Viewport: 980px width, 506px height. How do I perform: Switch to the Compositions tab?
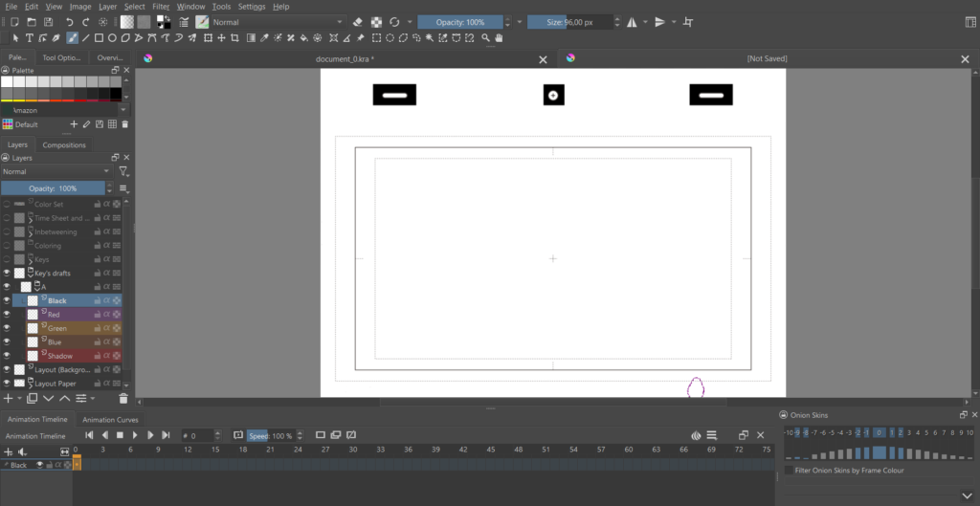pyautogui.click(x=64, y=145)
